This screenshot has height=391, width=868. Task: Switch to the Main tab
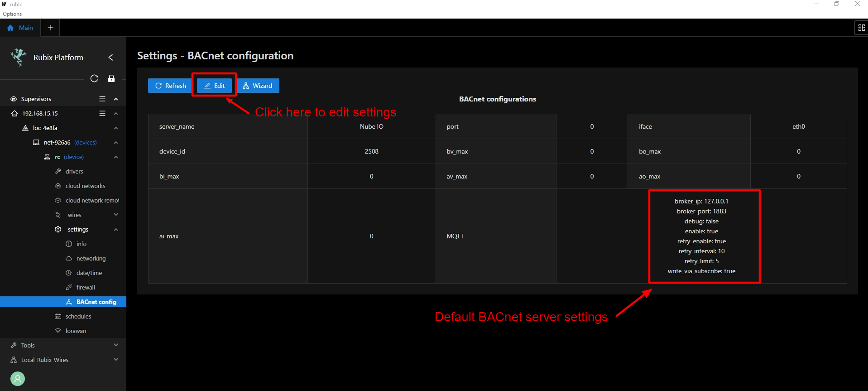(x=20, y=28)
